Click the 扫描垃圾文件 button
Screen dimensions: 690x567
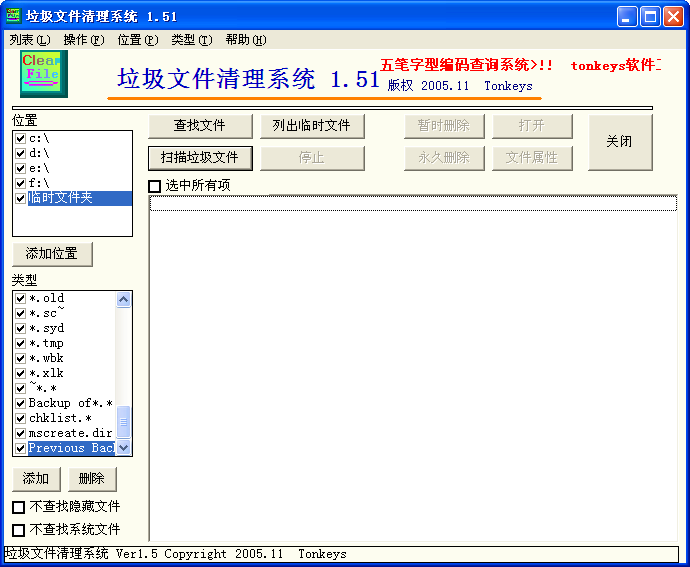[200, 158]
